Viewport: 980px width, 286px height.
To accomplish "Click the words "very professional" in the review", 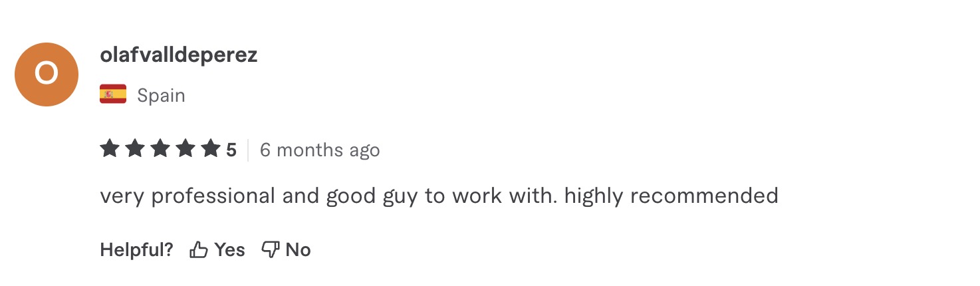I will pyautogui.click(x=187, y=196).
